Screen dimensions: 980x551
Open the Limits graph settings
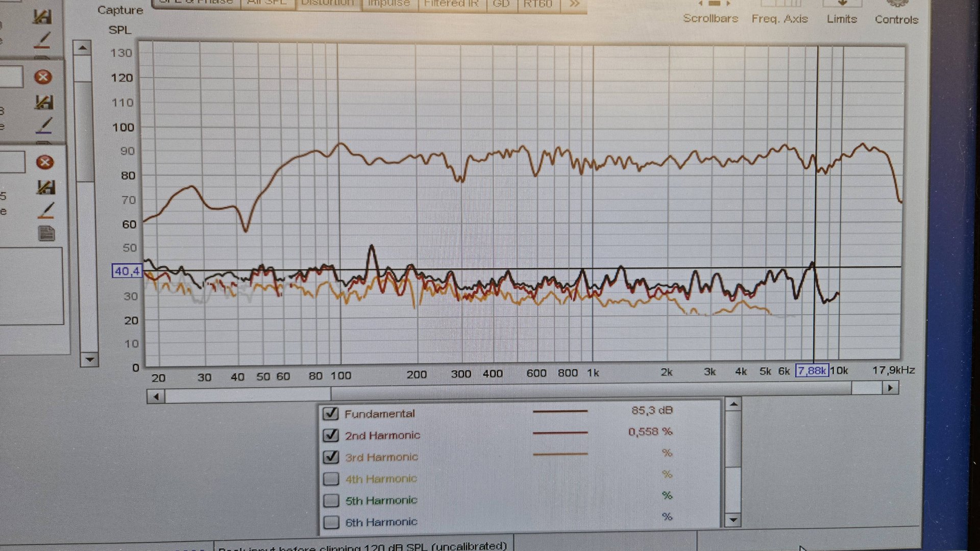click(x=842, y=13)
